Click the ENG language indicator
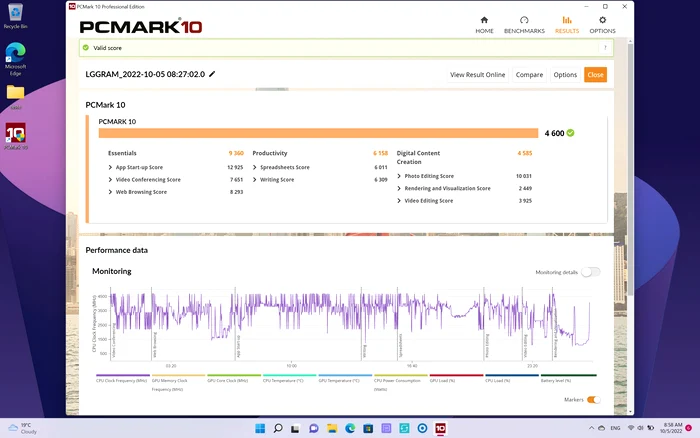Image resolution: width=700 pixels, height=438 pixels. pyautogui.click(x=615, y=428)
